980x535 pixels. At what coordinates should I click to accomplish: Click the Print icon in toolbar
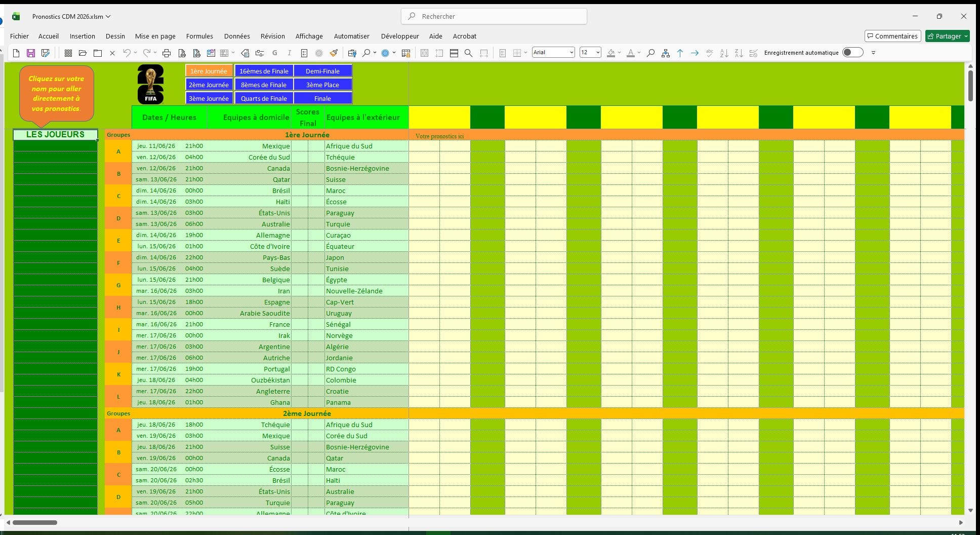[x=167, y=53]
